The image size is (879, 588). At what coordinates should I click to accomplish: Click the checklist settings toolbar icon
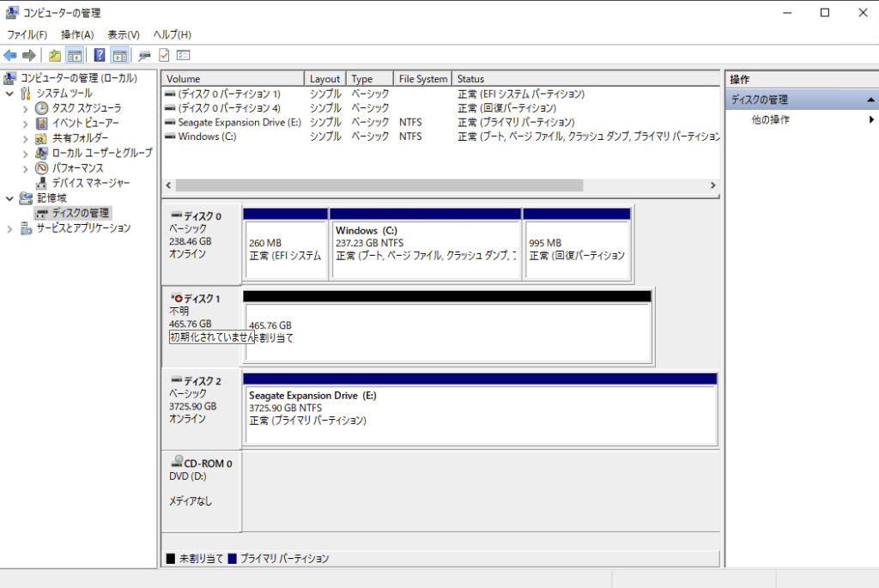[183, 56]
